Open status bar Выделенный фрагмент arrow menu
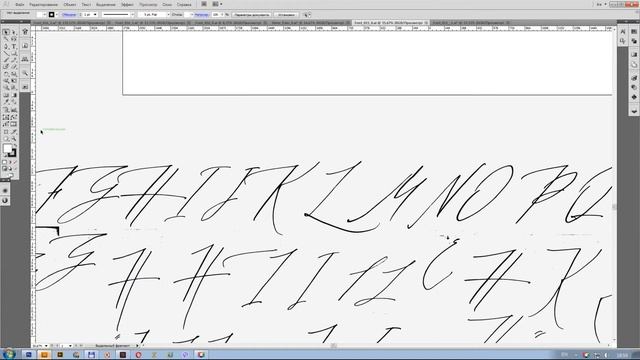 137,346
